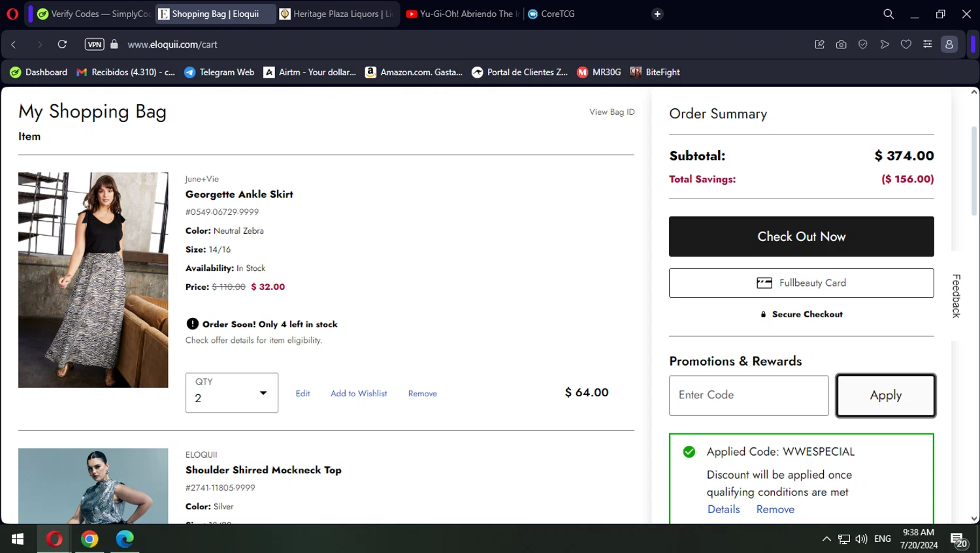Viewport: 980px width, 553px height.
Task: Open Shoulder Shirred Mockneck Top image
Action: [x=93, y=486]
